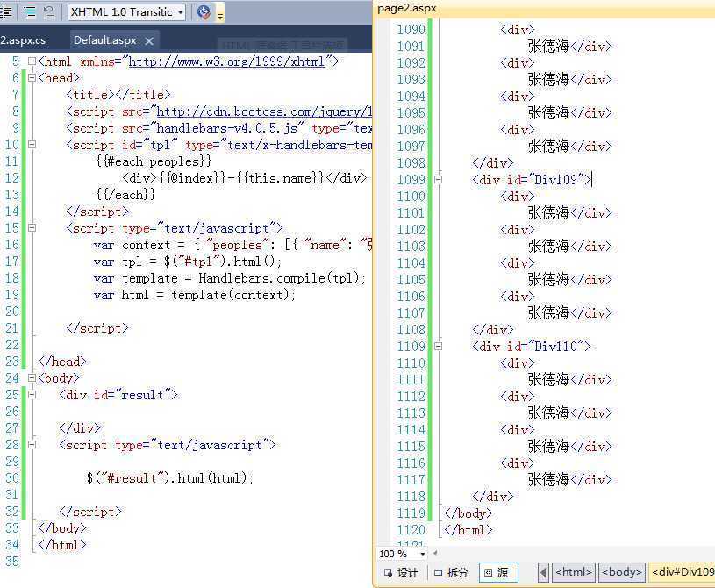This screenshot has width=715, height=588.
Task: Collapse Div109 on line 1099
Action: [x=438, y=179]
